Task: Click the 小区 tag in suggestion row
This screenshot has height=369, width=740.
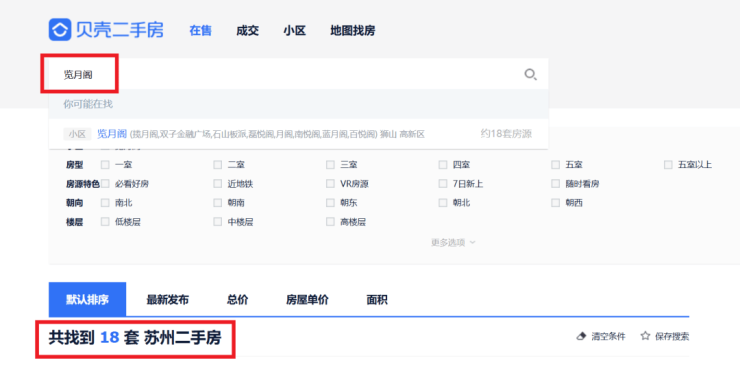Action: [x=77, y=134]
